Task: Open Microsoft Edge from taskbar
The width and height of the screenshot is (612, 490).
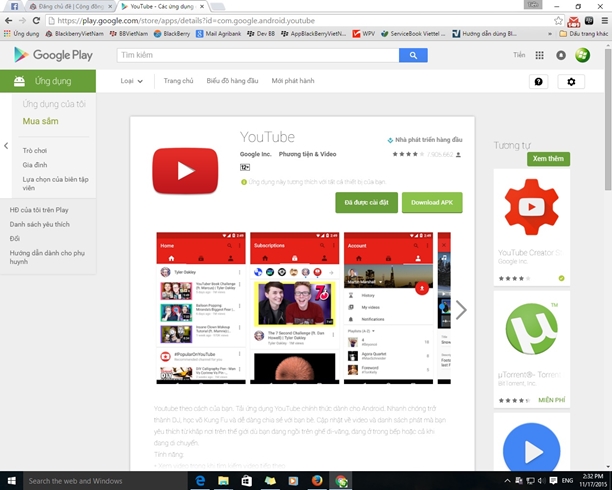Action: coord(200,481)
